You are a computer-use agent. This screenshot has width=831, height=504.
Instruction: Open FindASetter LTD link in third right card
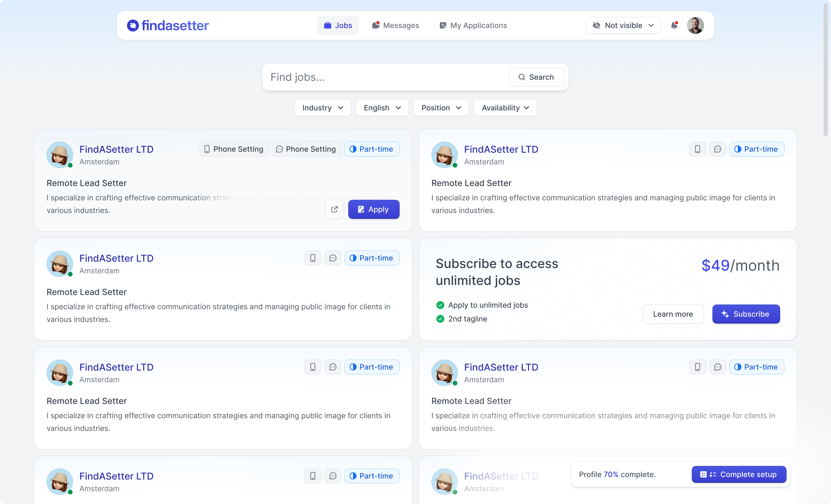pos(501,367)
